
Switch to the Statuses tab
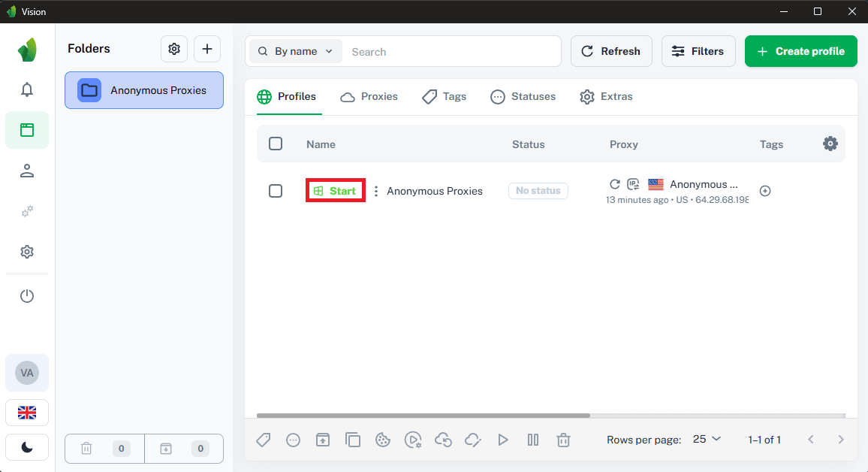click(x=523, y=96)
